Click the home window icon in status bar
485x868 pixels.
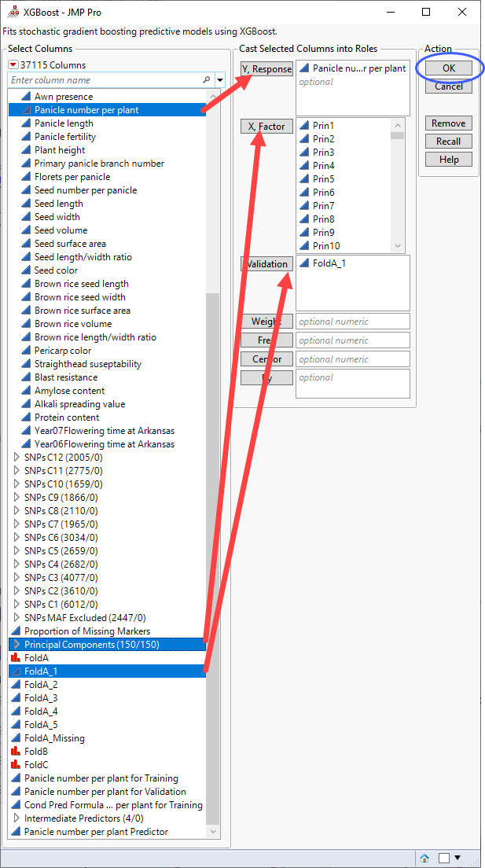point(424,858)
